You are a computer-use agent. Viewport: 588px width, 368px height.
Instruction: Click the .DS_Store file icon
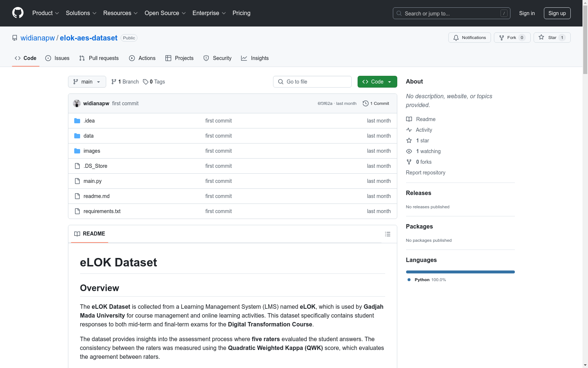(x=77, y=166)
